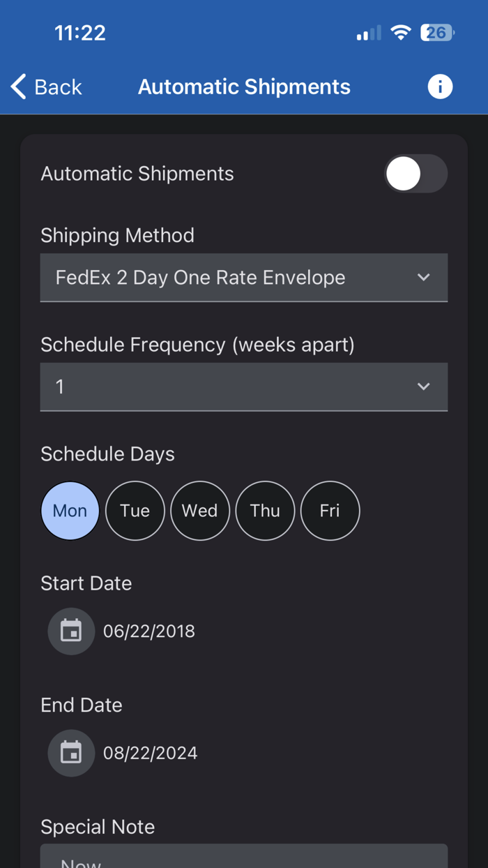The image size is (488, 868).
Task: Select Fri as a schedule day
Action: (330, 510)
